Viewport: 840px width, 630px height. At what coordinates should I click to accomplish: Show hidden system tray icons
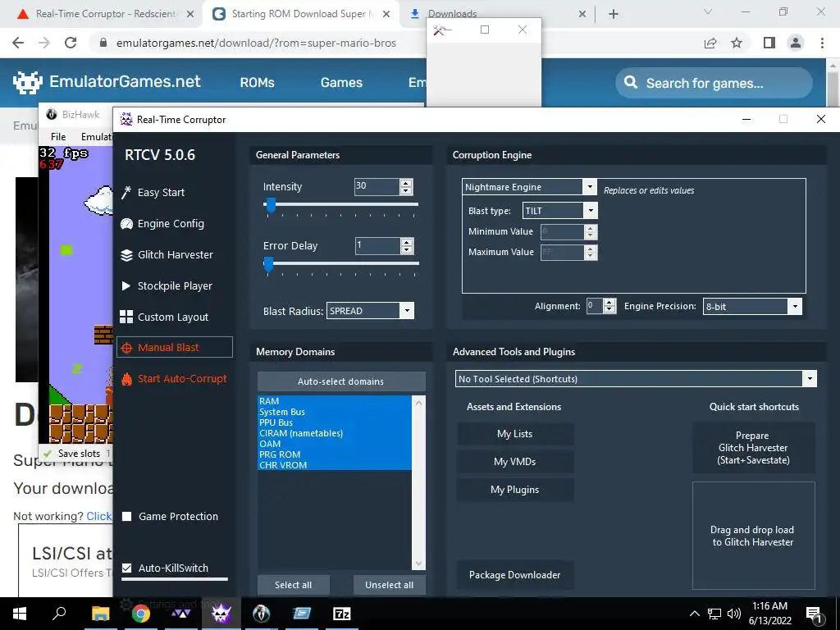click(694, 614)
